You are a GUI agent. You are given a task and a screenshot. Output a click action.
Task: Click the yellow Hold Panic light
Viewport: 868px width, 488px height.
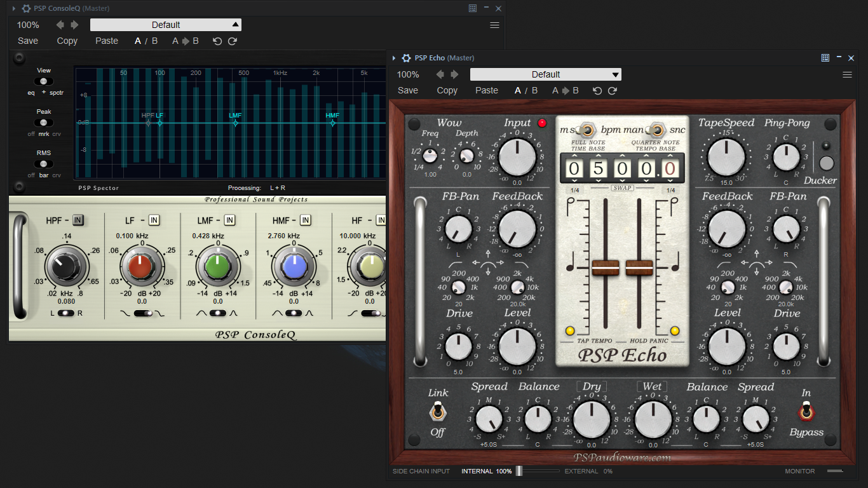click(x=674, y=330)
